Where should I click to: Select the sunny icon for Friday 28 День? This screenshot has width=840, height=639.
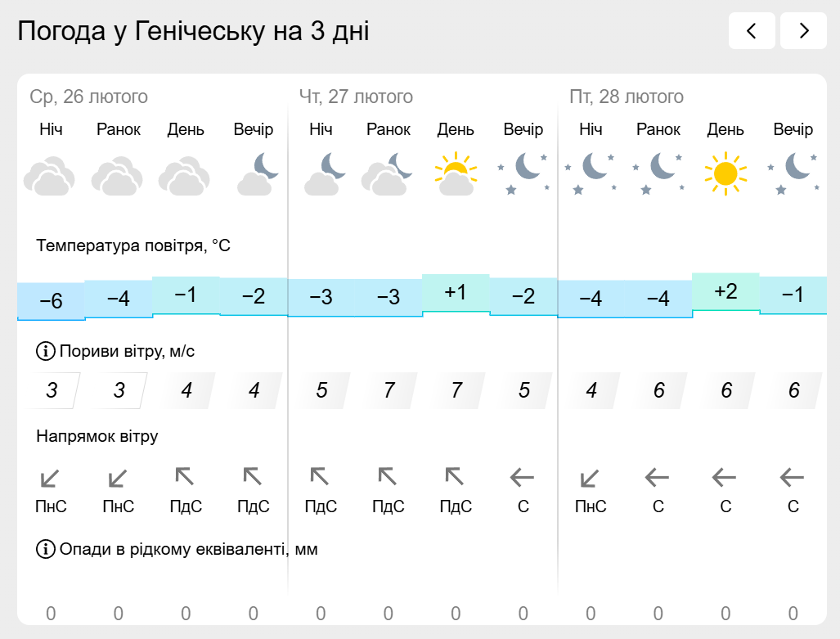tap(725, 173)
